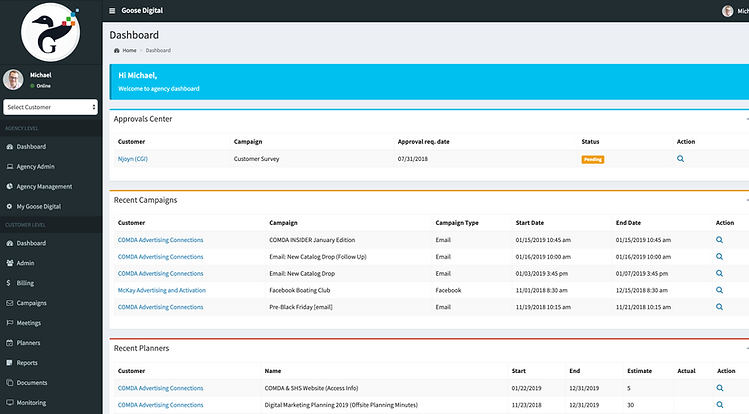
Task: View Digital Marketing Planning 2019 magnifier icon
Action: point(720,405)
